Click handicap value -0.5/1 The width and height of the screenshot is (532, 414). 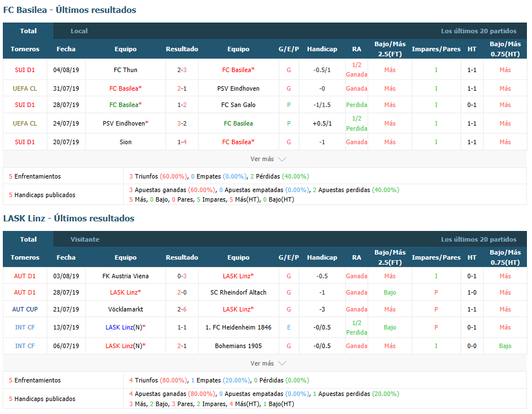pos(322,70)
